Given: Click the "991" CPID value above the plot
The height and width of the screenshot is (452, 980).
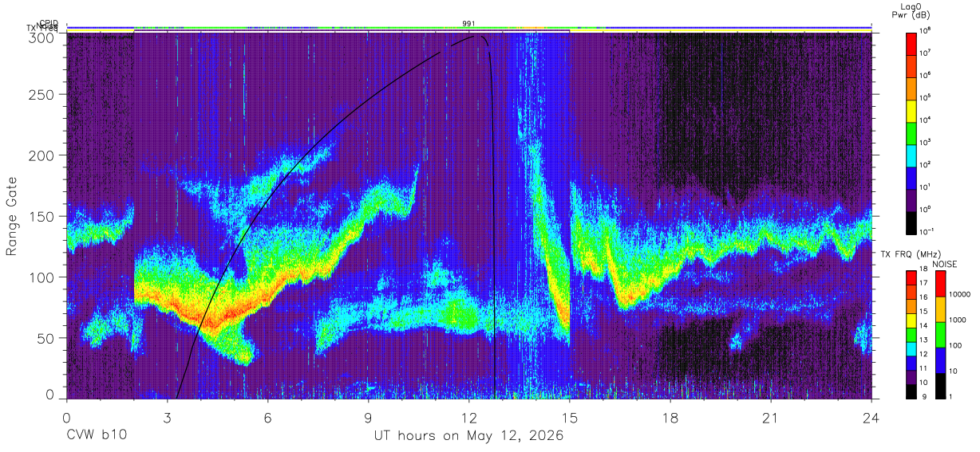Looking at the screenshot, I should click(x=468, y=24).
